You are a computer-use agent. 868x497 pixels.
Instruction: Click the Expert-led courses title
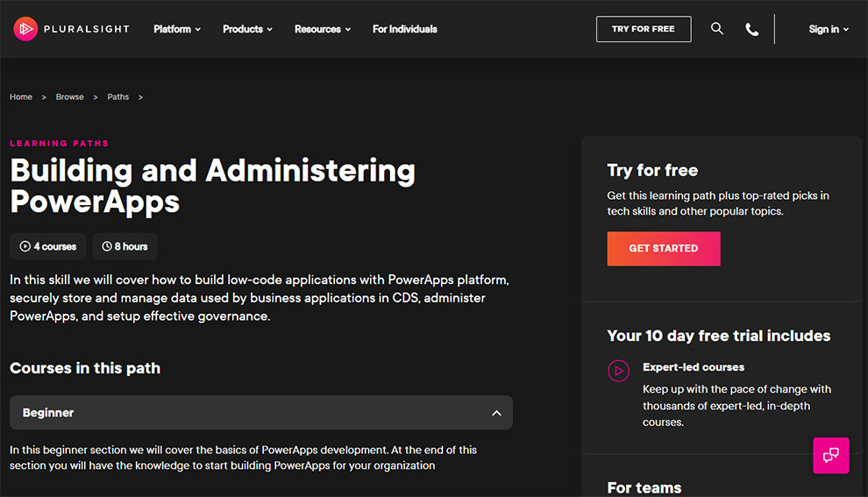693,367
